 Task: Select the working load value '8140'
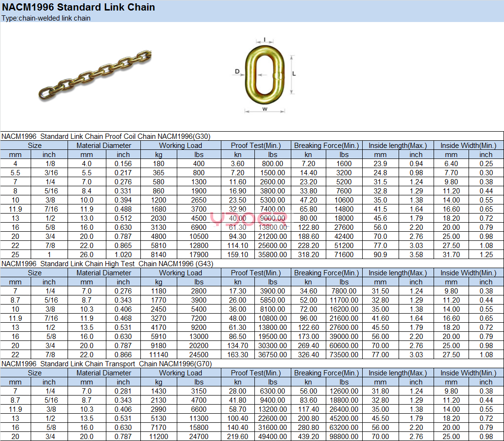coord(159,255)
